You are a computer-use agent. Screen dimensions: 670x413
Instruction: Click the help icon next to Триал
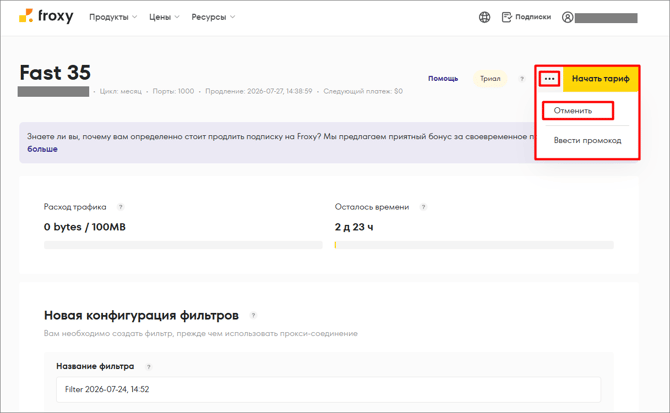(522, 79)
